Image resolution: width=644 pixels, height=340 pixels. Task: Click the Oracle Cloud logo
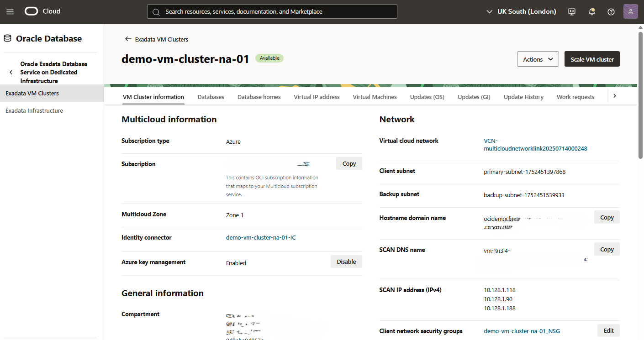pyautogui.click(x=31, y=11)
